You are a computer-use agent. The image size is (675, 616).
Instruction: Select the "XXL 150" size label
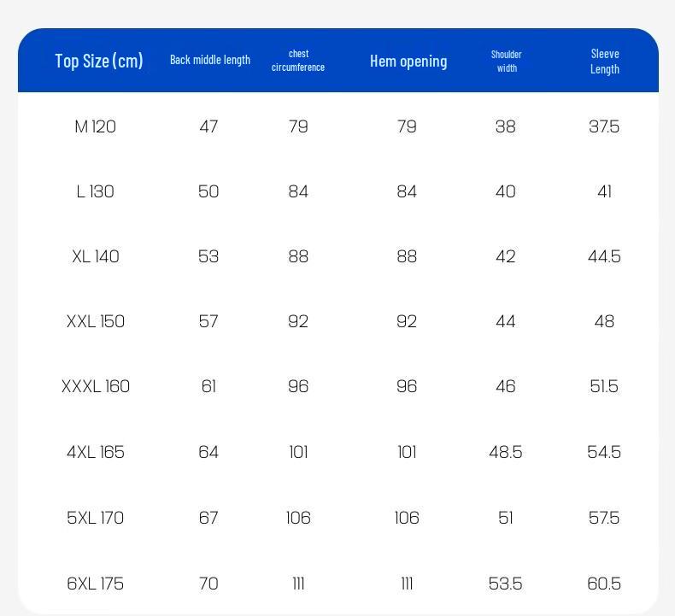(95, 321)
